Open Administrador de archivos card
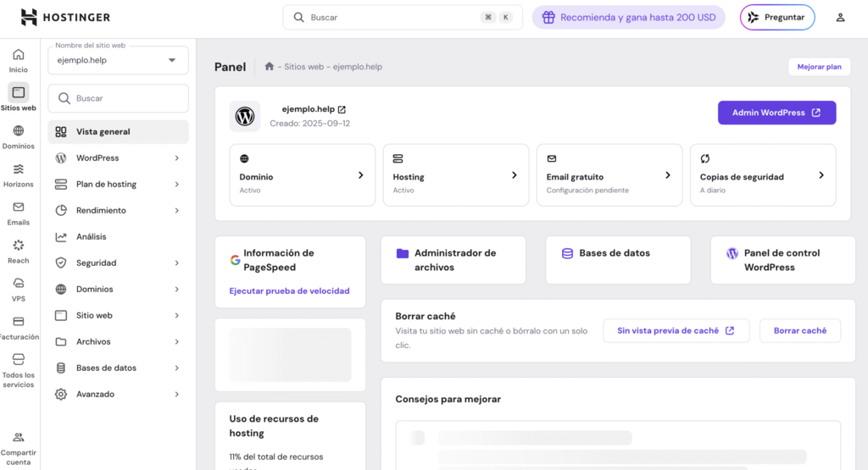This screenshot has width=868, height=470. pos(453,260)
